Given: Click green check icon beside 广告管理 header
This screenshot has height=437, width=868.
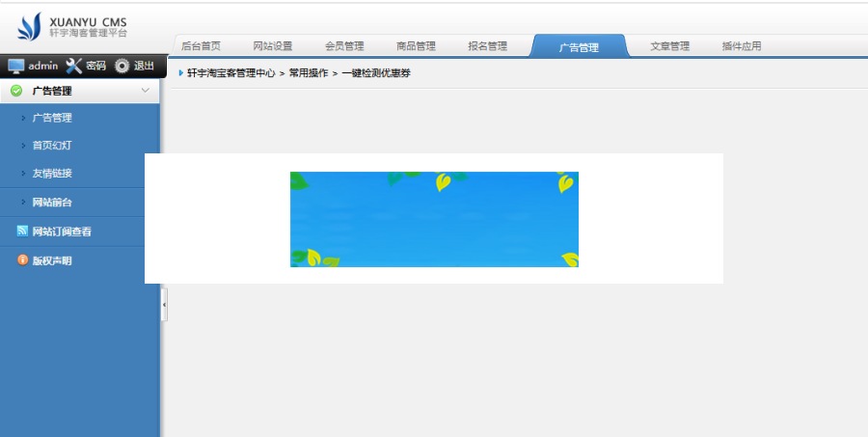Looking at the screenshot, I should (16, 91).
